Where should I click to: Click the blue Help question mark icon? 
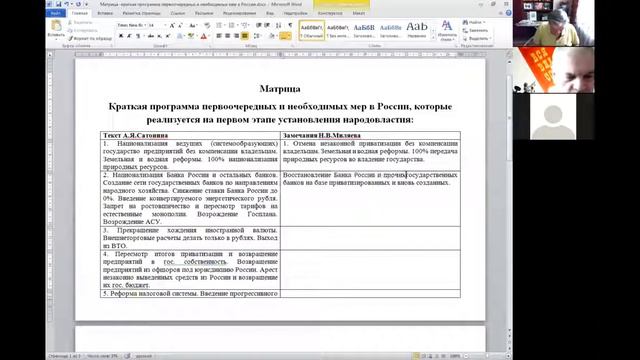tap(508, 13)
